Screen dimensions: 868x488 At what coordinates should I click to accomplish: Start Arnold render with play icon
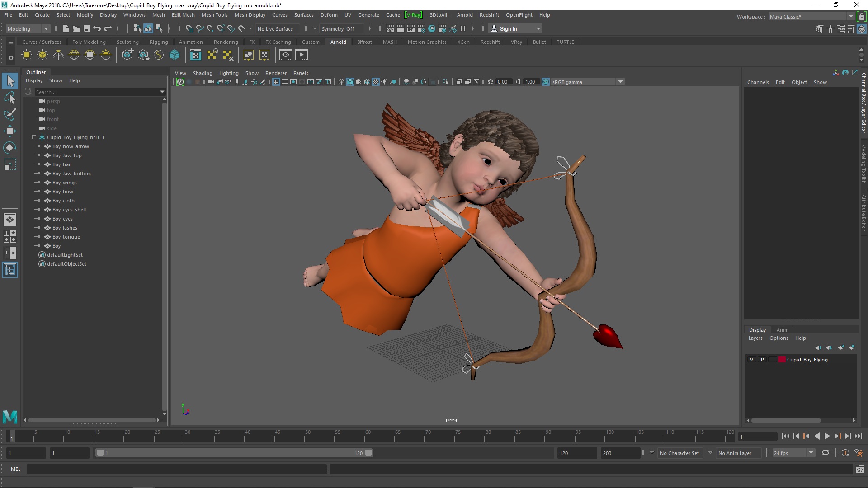[x=302, y=55]
